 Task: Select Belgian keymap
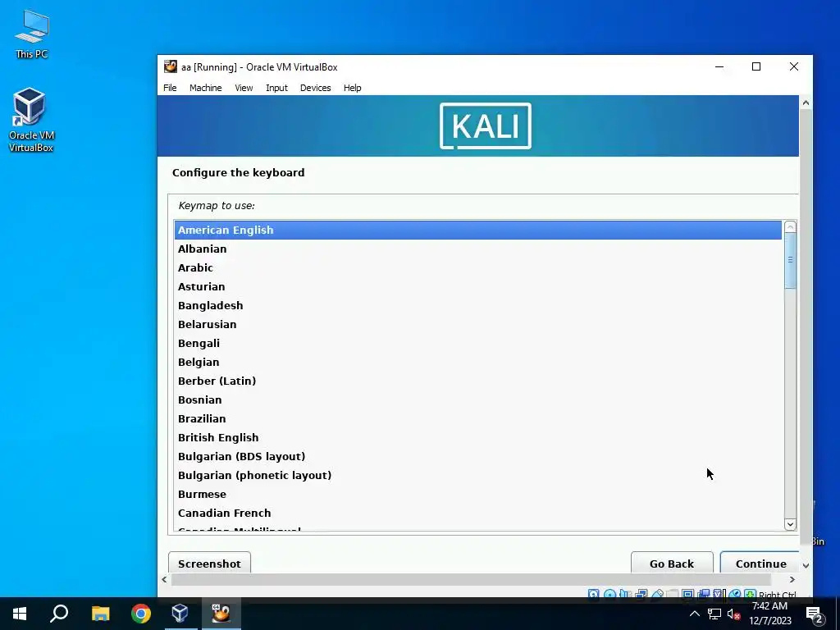(478, 362)
